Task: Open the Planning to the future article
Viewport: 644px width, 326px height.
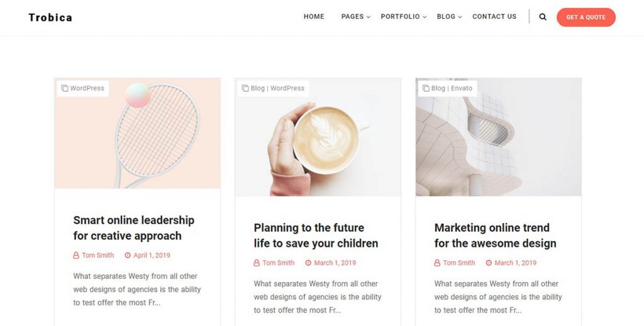Action: click(316, 236)
